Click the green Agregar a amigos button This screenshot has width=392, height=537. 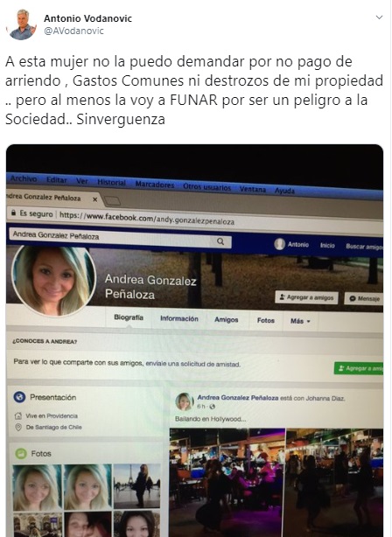[359, 368]
